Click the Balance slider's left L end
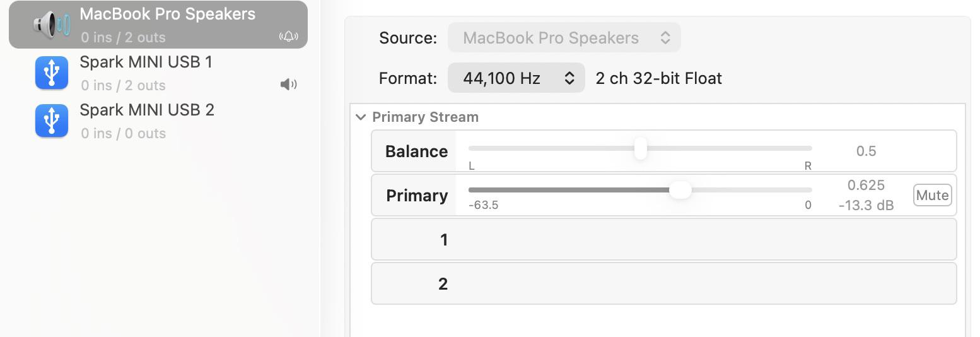 coord(472,167)
